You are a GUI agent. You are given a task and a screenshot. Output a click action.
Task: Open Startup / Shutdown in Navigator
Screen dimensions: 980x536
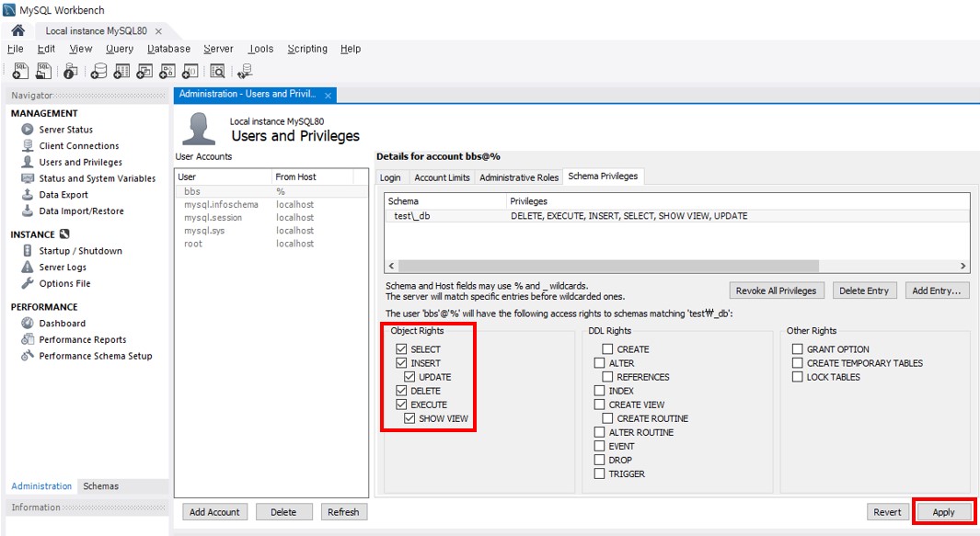pyautogui.click(x=80, y=250)
